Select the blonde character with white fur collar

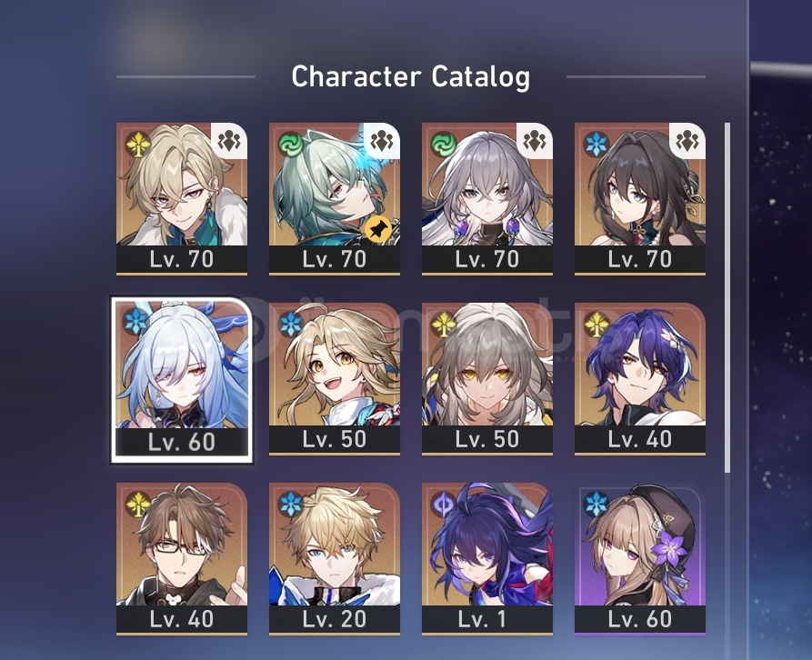pos(182,198)
